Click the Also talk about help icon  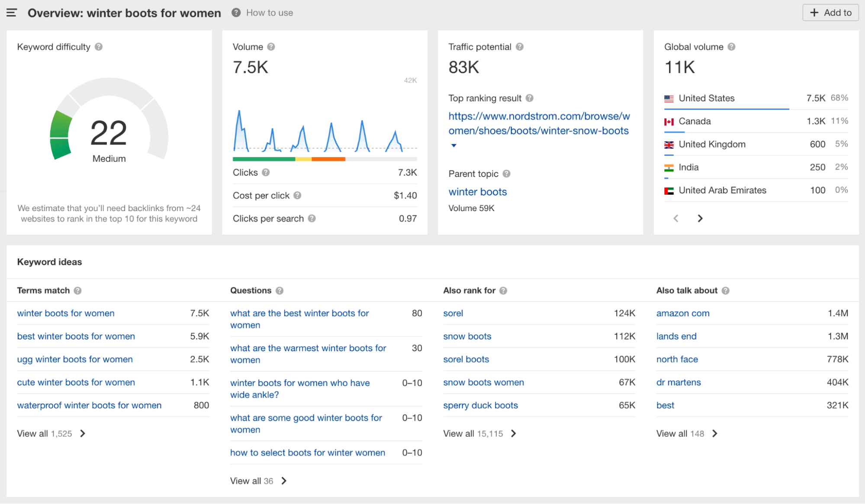(x=726, y=291)
